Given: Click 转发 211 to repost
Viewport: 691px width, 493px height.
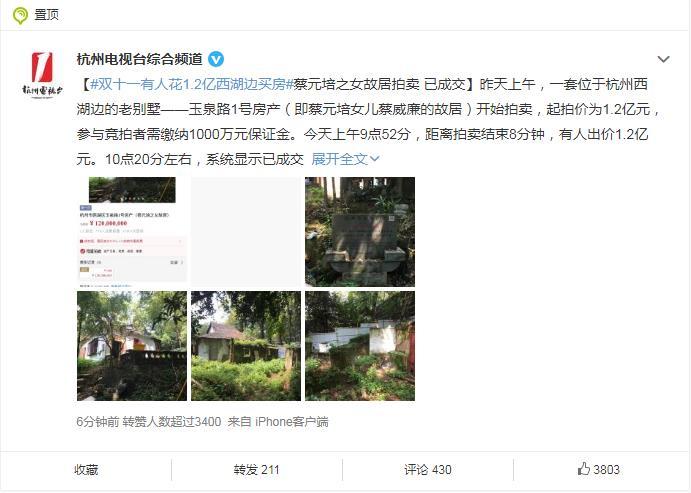Looking at the screenshot, I should pos(256,470).
